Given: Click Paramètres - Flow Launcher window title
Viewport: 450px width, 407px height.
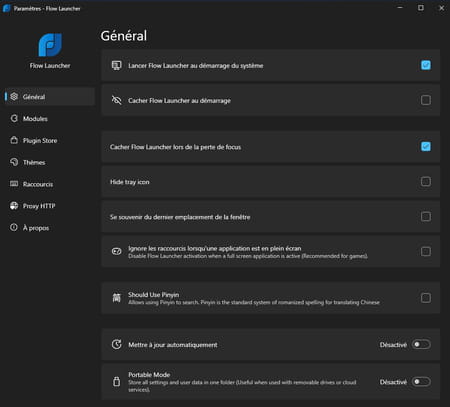Looking at the screenshot, I should pyautogui.click(x=47, y=8).
